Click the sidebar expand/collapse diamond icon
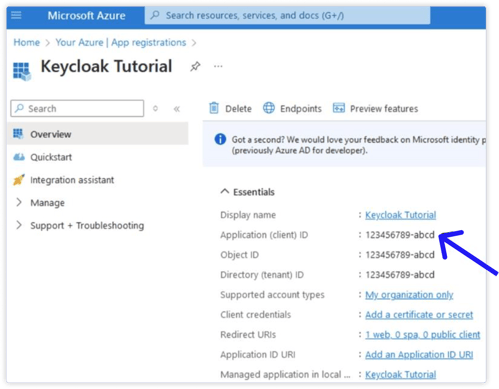Viewport: 499px width, 389px height. click(155, 108)
